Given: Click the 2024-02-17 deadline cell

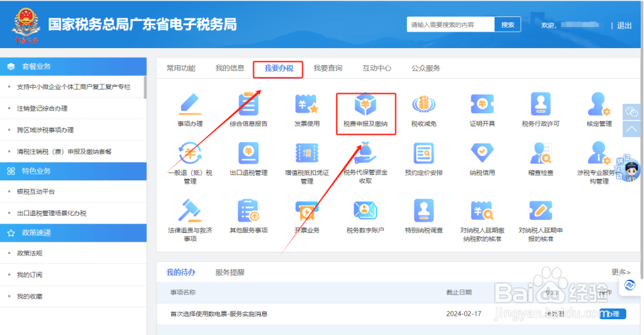Looking at the screenshot, I should tap(464, 314).
